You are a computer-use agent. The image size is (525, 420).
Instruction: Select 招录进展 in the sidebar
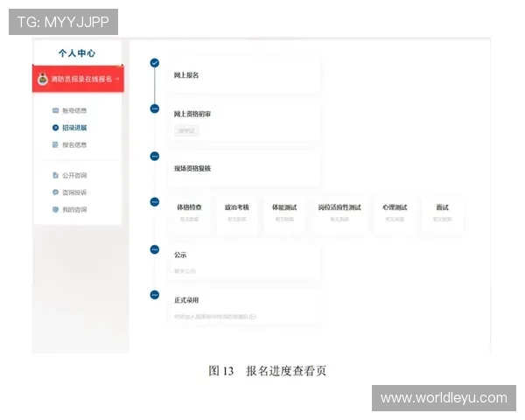point(70,128)
